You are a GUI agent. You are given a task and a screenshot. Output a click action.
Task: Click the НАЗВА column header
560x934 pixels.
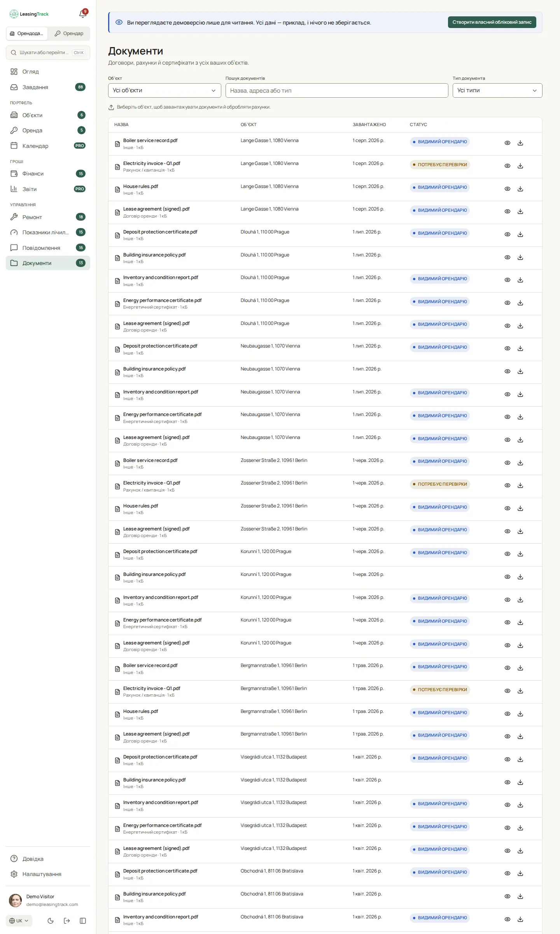(x=121, y=125)
